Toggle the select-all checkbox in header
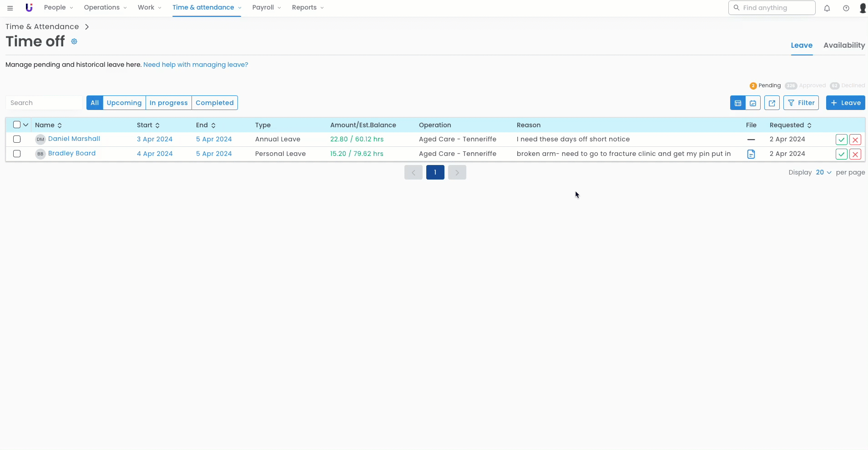868x450 pixels. pyautogui.click(x=17, y=125)
